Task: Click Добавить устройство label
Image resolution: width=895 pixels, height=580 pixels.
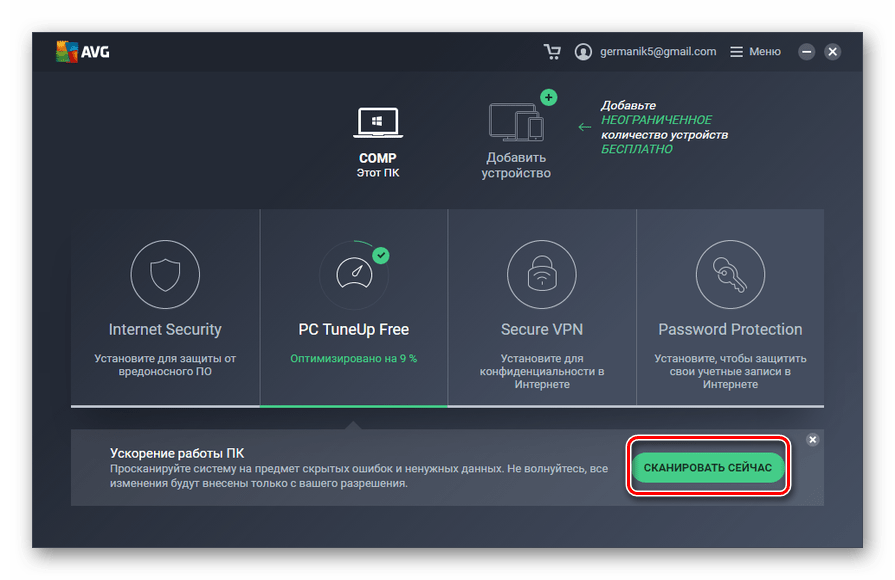Action: tap(516, 165)
